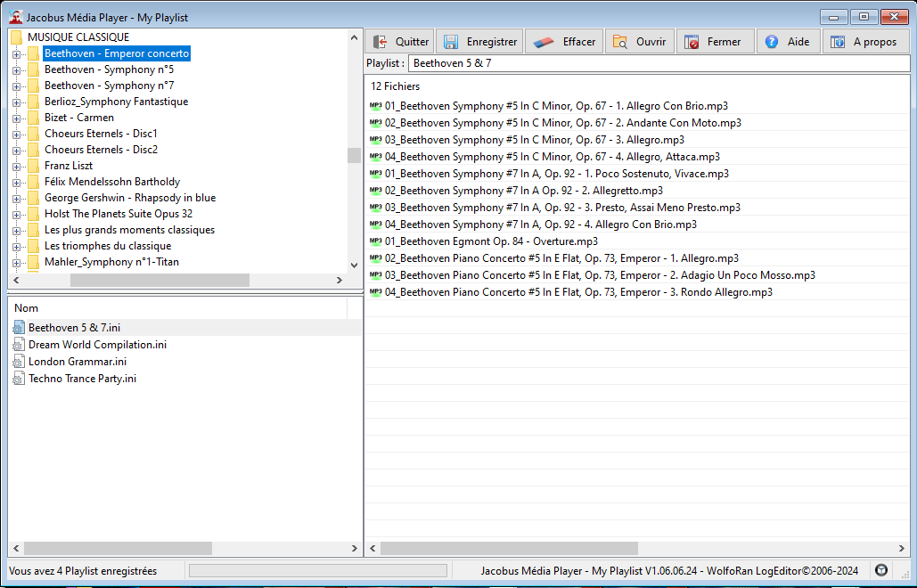917x588 pixels.
Task: Click the Aide question mark icon
Action: click(x=772, y=42)
